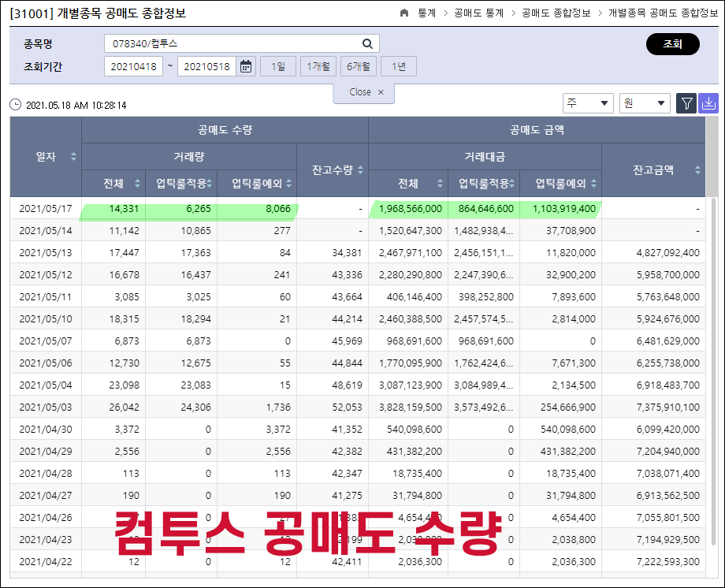Click the clock icon beside timestamp
The height and width of the screenshot is (588, 725).
pos(16,105)
